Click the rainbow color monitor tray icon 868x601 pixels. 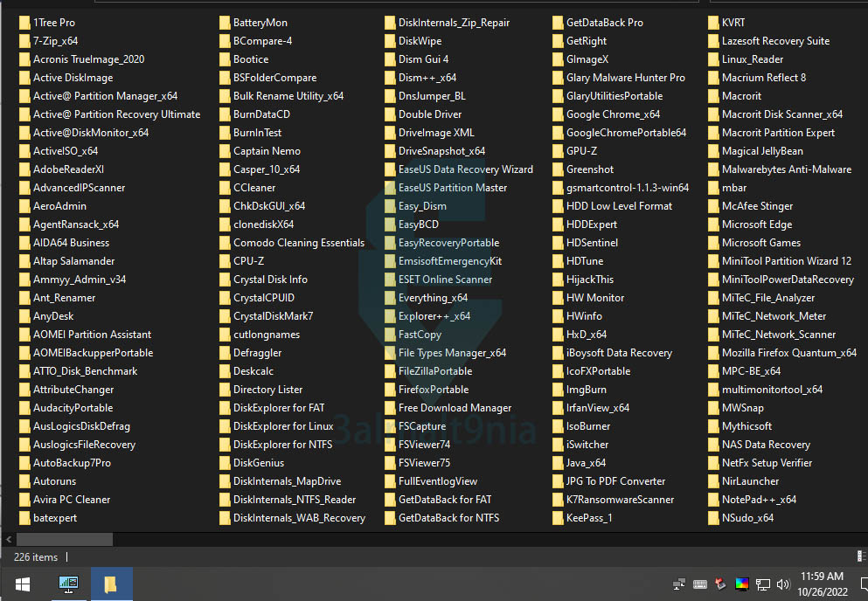coord(742,584)
